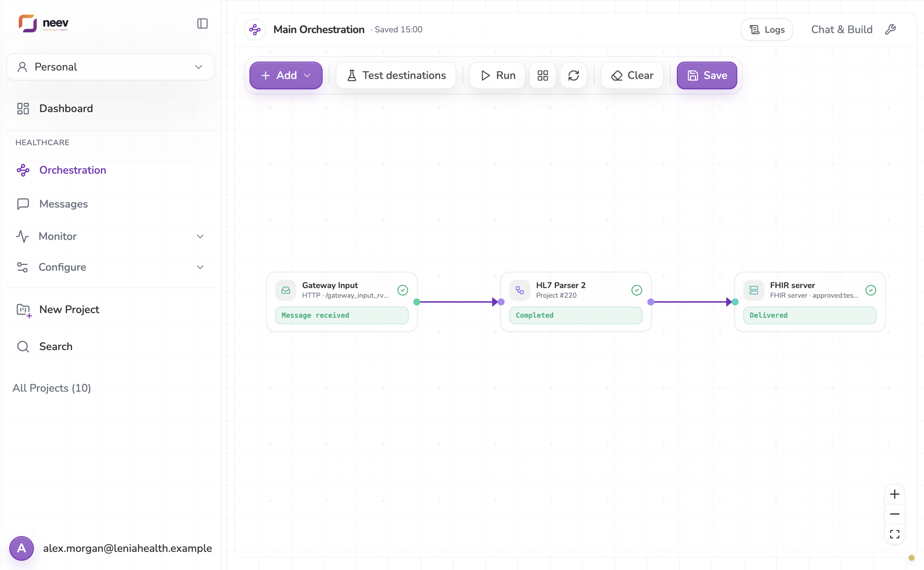Fit canvas to view
Viewport: 924px width, 570px height.
click(895, 534)
